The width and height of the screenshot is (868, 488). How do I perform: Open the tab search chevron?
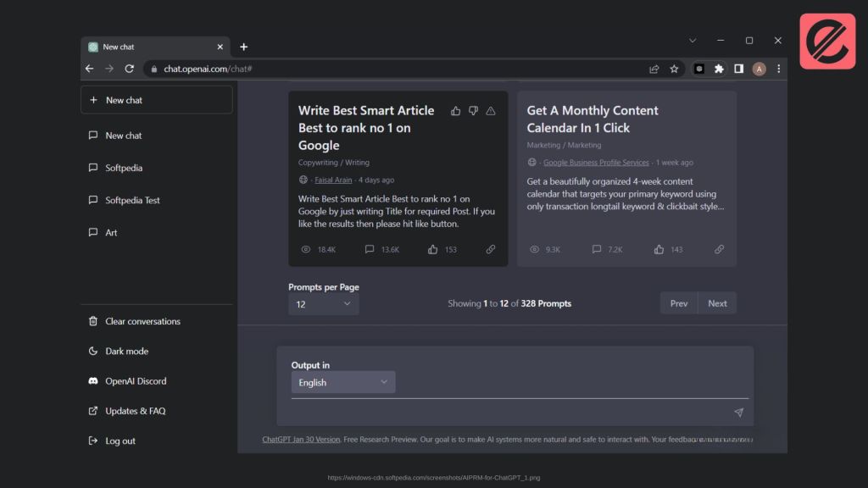click(693, 41)
